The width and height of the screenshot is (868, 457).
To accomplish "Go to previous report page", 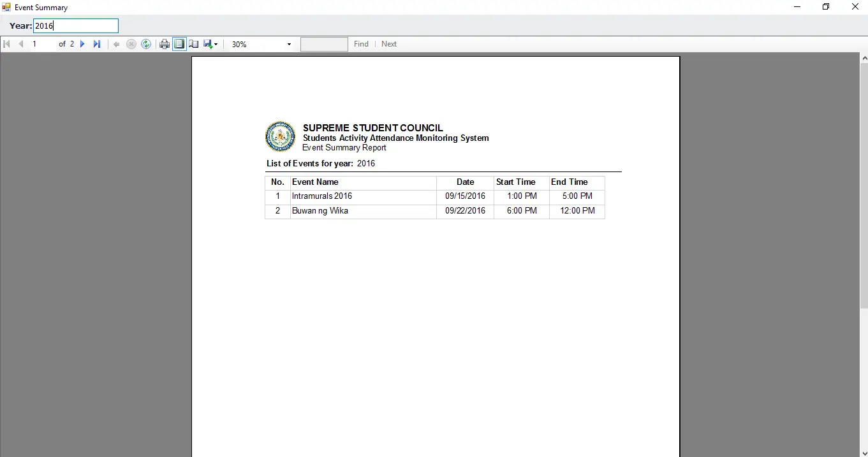I will tap(21, 44).
